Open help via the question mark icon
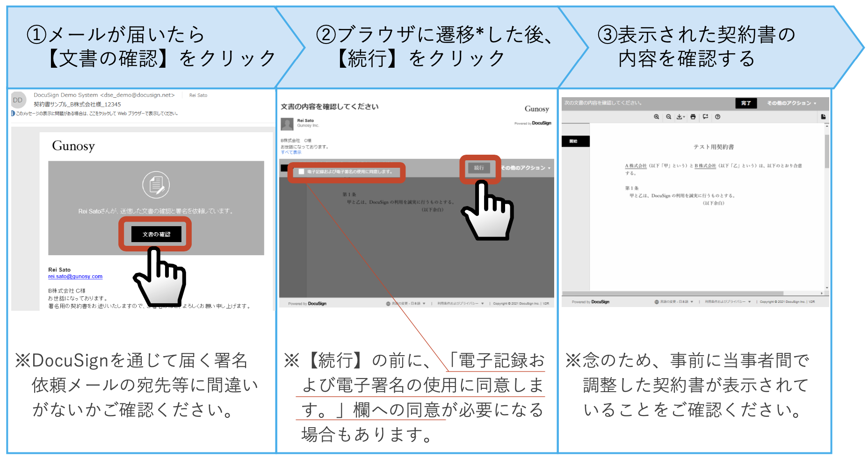The height and width of the screenshot is (458, 868). point(717,117)
